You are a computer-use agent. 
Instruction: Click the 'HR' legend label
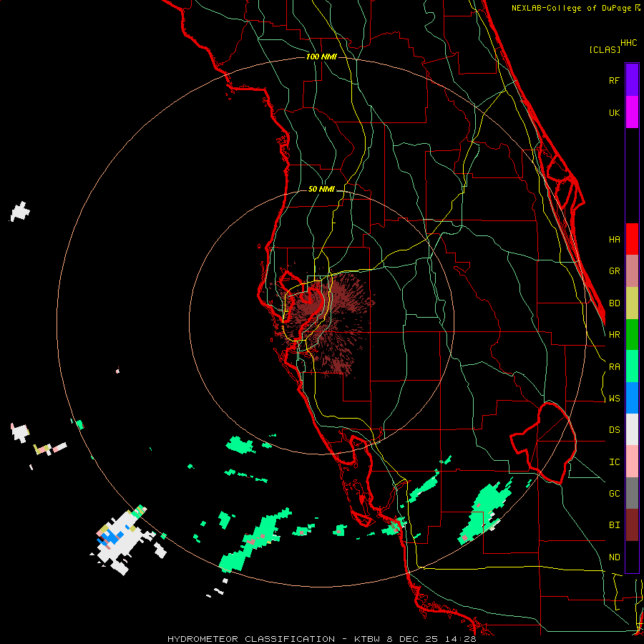click(x=614, y=335)
